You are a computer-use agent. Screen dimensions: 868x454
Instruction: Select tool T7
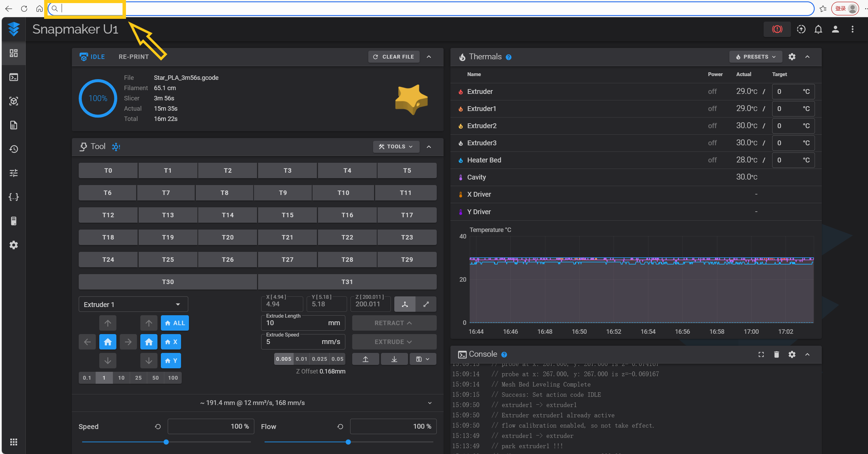click(166, 193)
